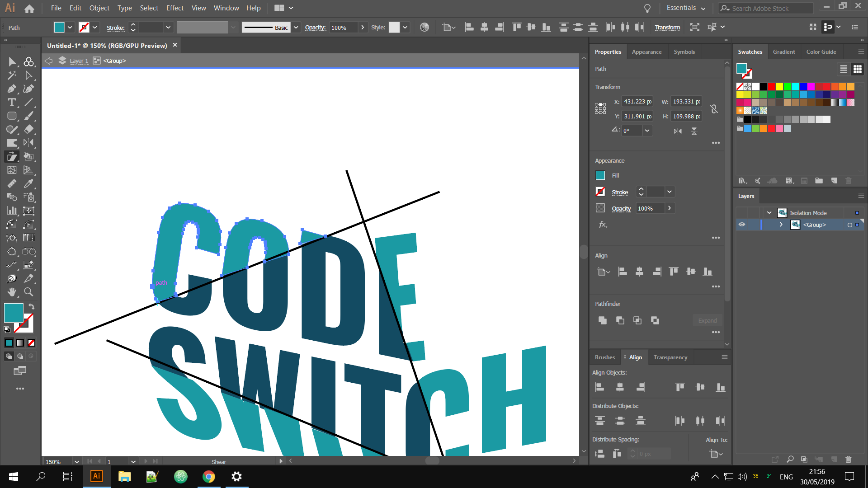The image size is (868, 488).
Task: Click the Stroke link in Appearance section
Action: click(620, 192)
